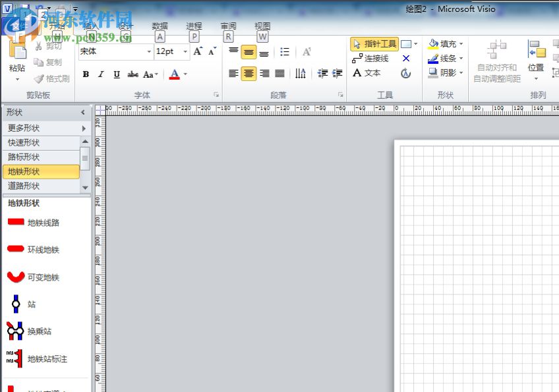Select the Format Painter (格式刷) brush
The image size is (559, 392).
[39, 78]
